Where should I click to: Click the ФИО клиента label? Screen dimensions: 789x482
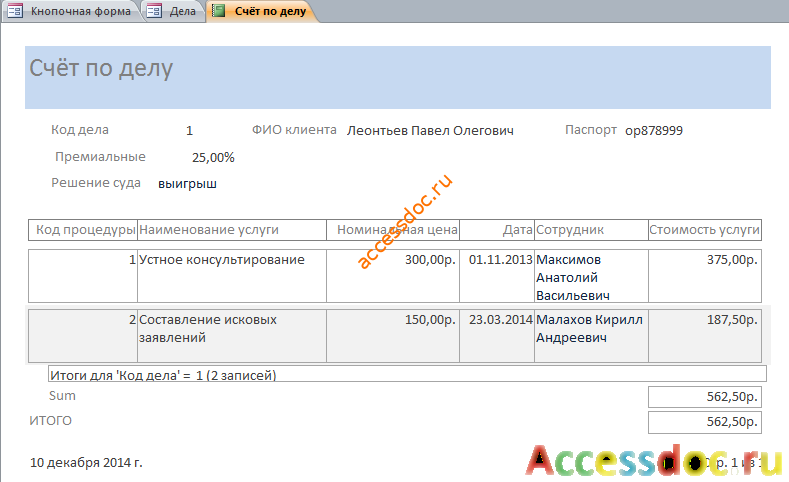tap(294, 130)
